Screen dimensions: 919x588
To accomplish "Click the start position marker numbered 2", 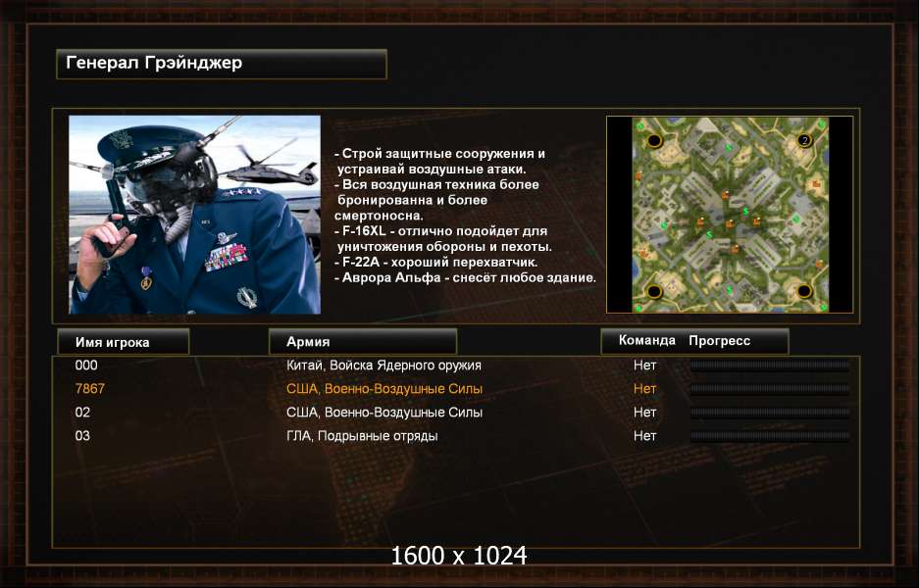I will pyautogui.click(x=804, y=141).
